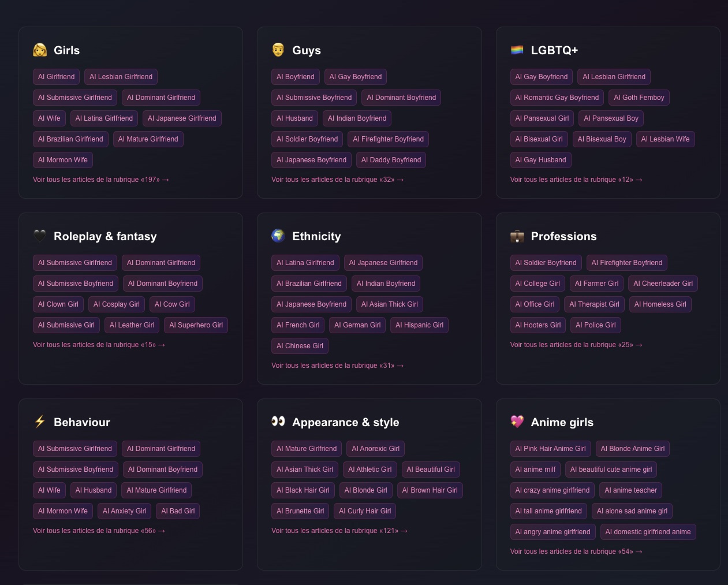View all 25 Professions articles
The width and height of the screenshot is (728, 585).
click(x=576, y=345)
